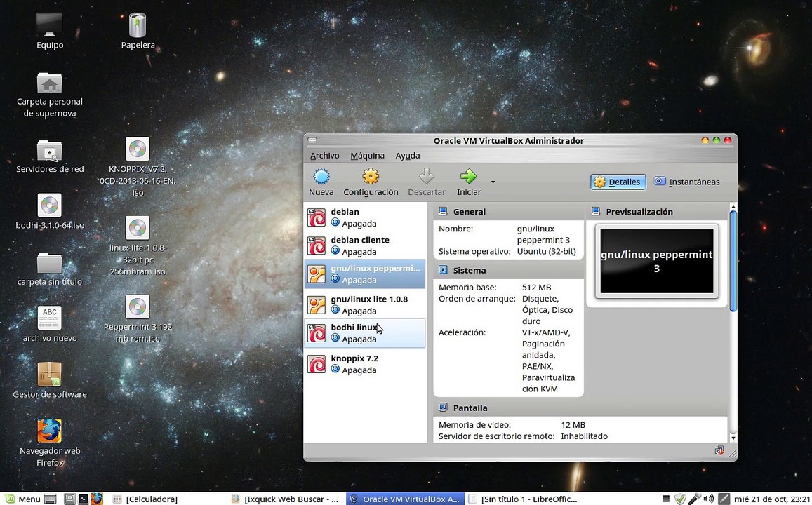Toggle the Detalles view button

click(618, 182)
